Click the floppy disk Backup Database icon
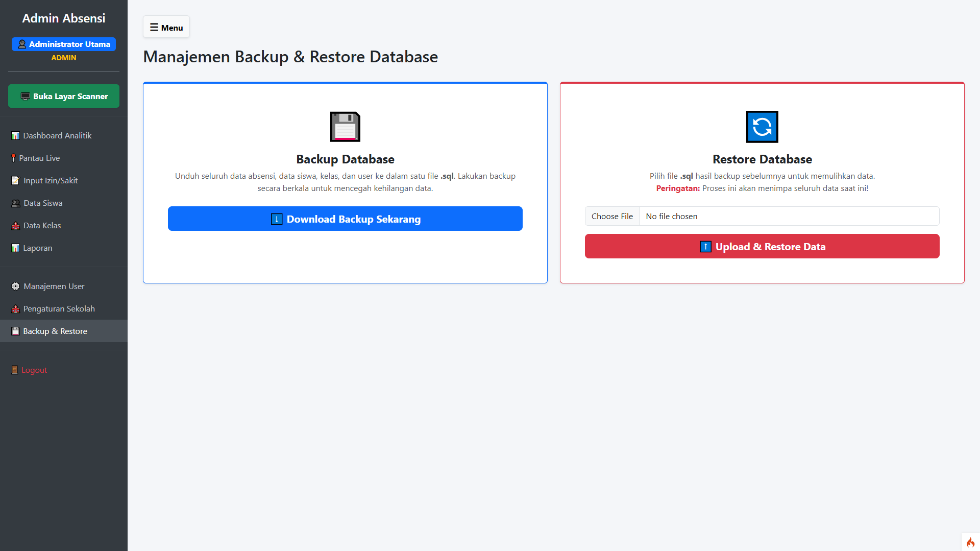The height and width of the screenshot is (551, 980). [345, 127]
